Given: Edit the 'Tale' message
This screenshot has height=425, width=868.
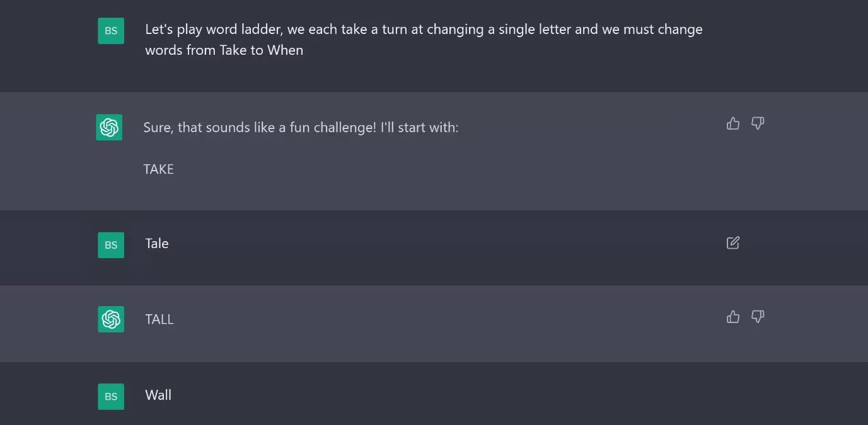Looking at the screenshot, I should coord(732,243).
